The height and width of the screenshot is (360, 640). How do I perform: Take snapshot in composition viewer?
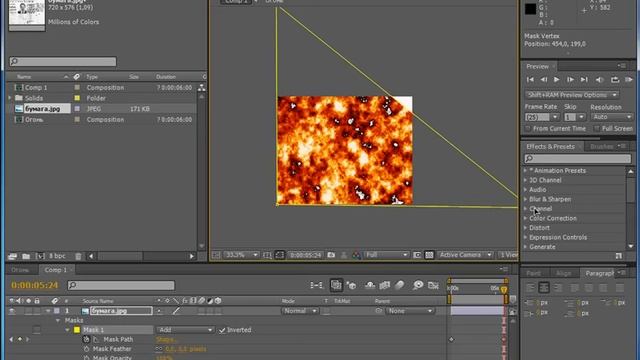(x=331, y=255)
